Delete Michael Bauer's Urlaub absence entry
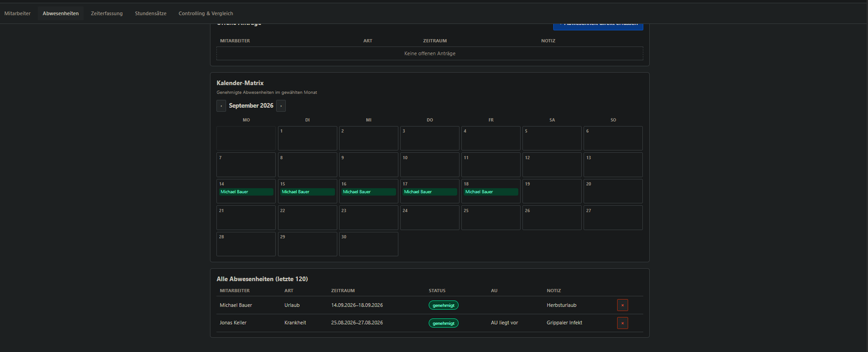The image size is (868, 352). pos(622,305)
